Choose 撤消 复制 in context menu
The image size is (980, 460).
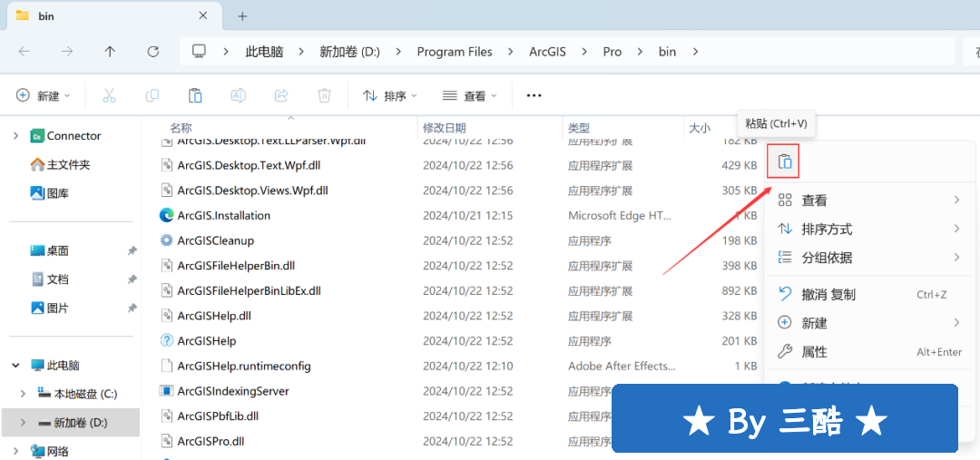[828, 294]
